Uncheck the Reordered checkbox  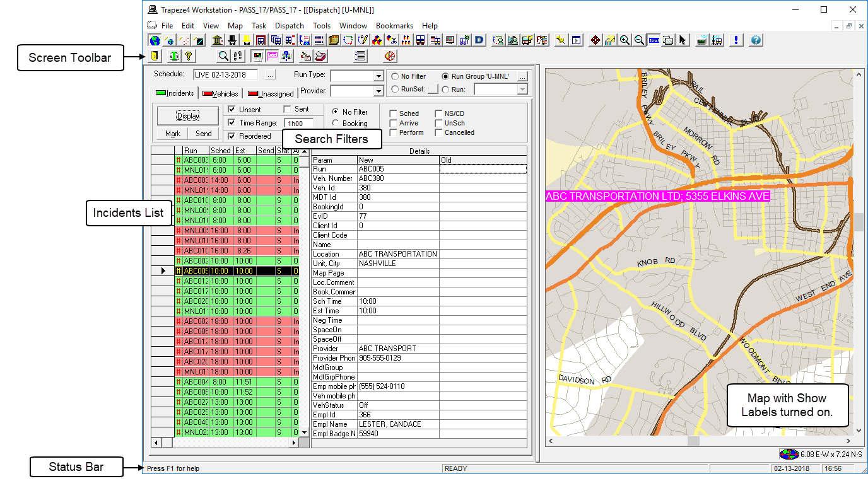click(232, 136)
